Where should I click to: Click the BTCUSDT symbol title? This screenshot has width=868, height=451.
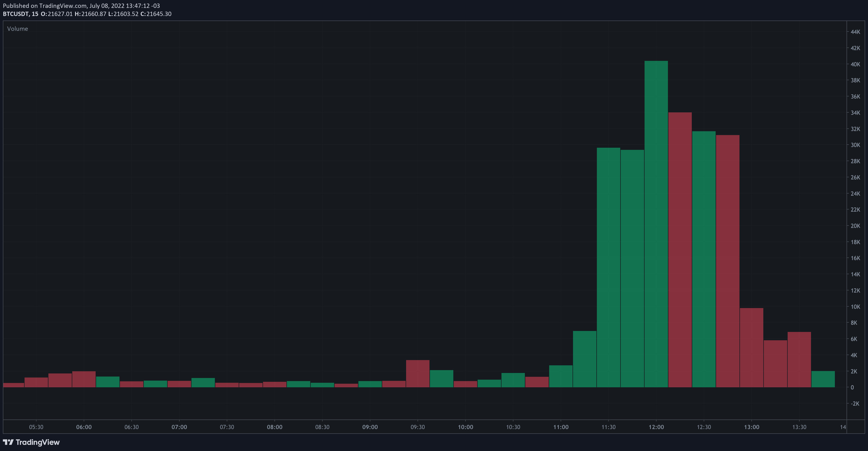pos(16,14)
